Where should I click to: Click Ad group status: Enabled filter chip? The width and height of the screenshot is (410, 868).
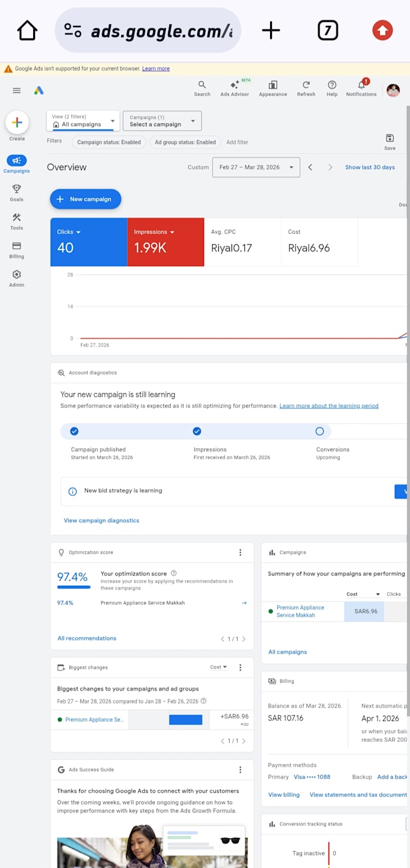pyautogui.click(x=185, y=142)
